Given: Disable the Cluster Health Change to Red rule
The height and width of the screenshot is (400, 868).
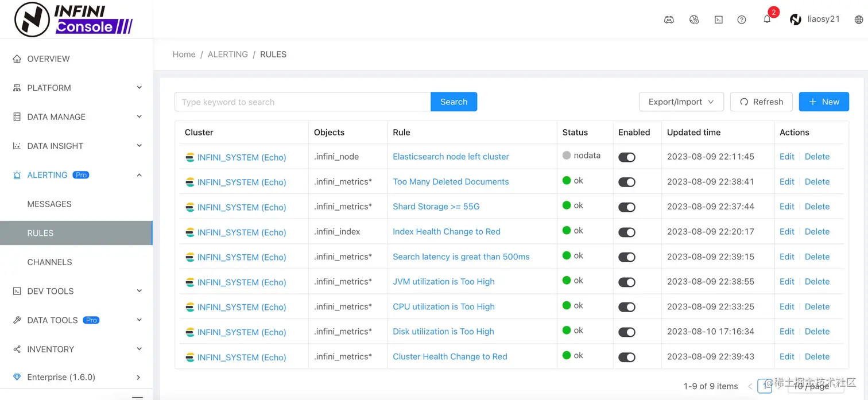Looking at the screenshot, I should click(x=627, y=358).
